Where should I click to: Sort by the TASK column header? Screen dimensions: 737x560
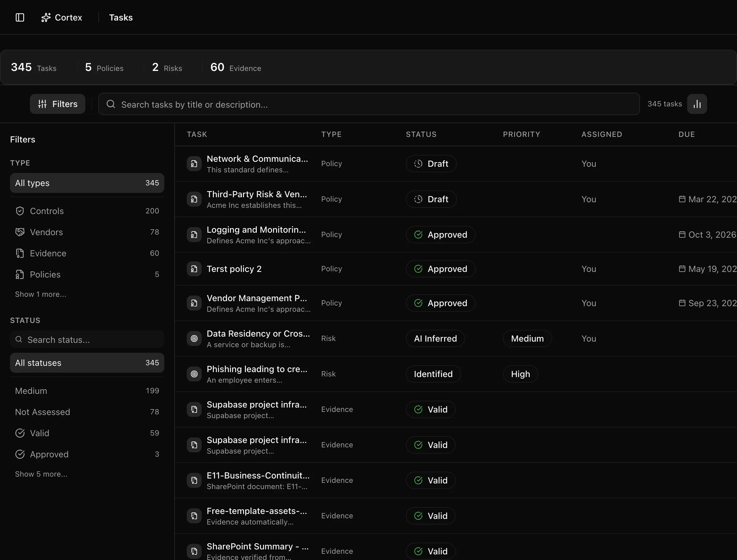click(x=197, y=134)
